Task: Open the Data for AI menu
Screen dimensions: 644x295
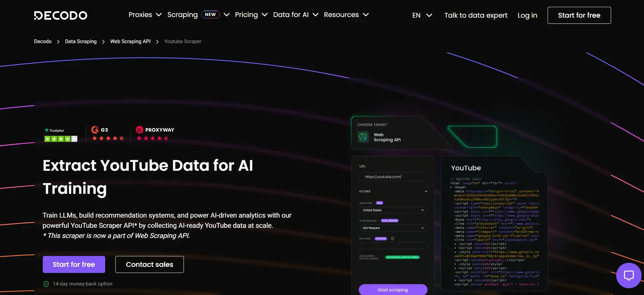Action: pos(291,15)
